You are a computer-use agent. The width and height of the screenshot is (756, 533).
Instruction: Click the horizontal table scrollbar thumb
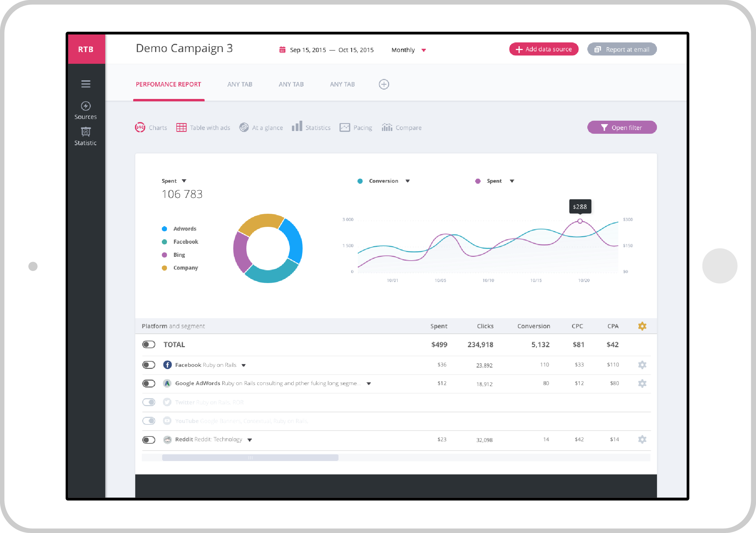(x=250, y=457)
